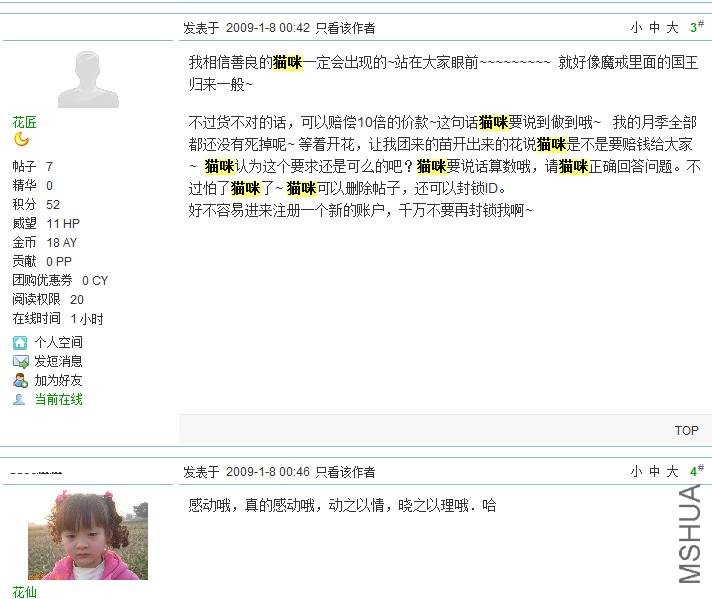Click the 花仙 user rank link
The image size is (712, 599).
(x=25, y=592)
